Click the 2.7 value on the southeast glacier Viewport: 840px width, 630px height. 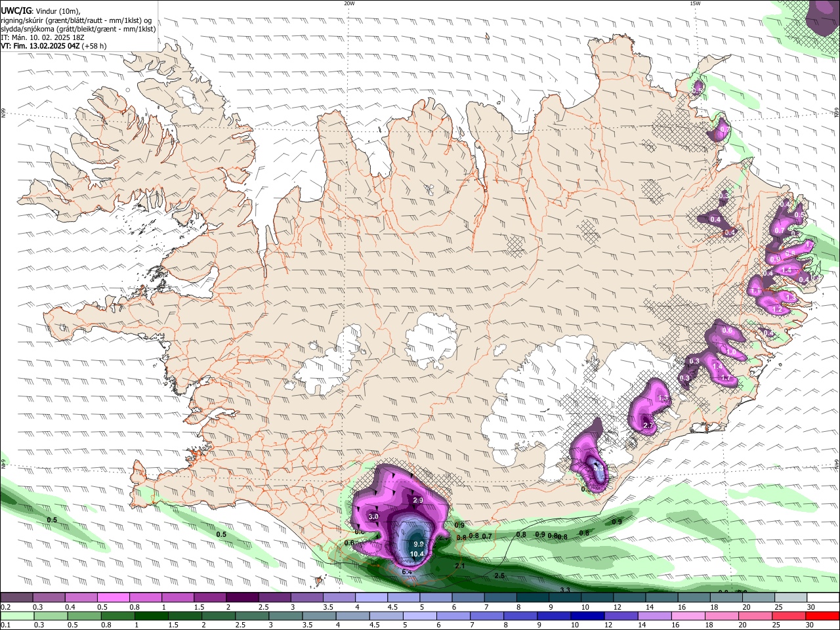[x=649, y=426]
